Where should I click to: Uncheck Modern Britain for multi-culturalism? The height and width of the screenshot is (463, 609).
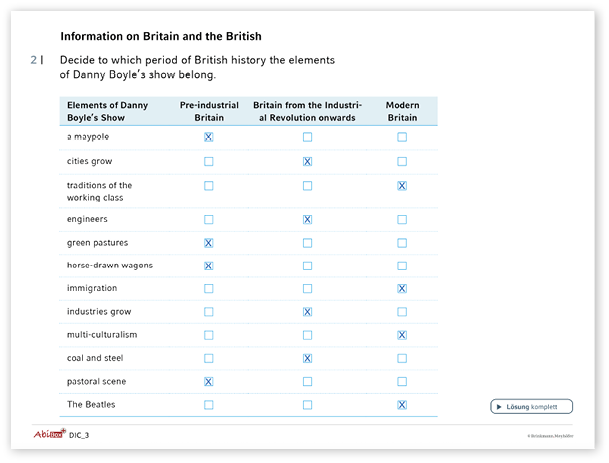click(402, 335)
